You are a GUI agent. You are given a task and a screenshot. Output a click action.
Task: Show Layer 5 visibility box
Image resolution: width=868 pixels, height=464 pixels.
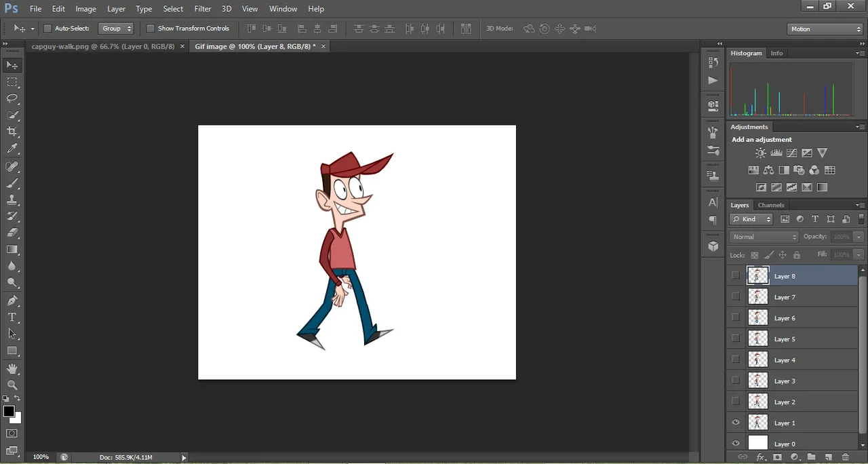coord(736,339)
